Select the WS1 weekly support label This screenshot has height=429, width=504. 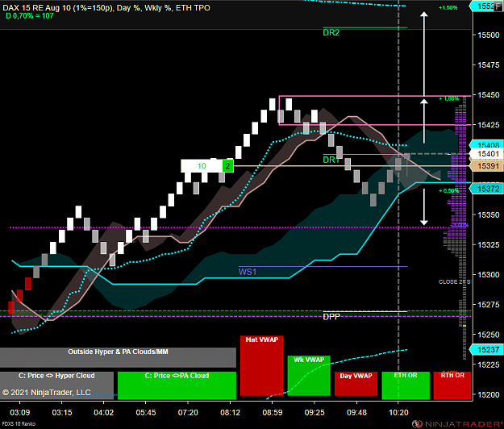pyautogui.click(x=248, y=272)
